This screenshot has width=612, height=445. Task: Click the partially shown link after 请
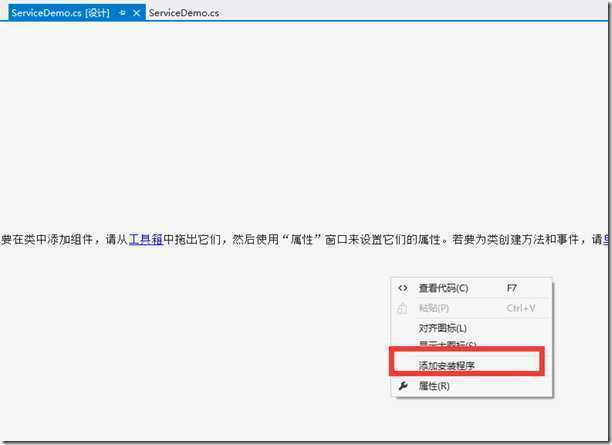pos(606,239)
